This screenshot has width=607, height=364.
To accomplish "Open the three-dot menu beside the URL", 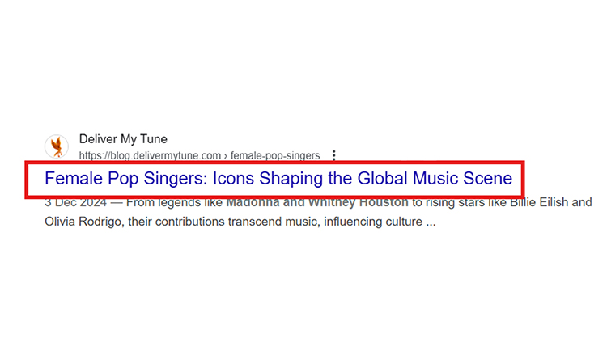I will coord(333,155).
